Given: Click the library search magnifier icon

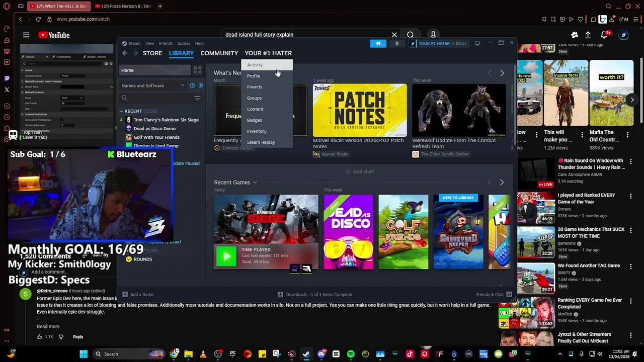Looking at the screenshot, I should [x=124, y=98].
